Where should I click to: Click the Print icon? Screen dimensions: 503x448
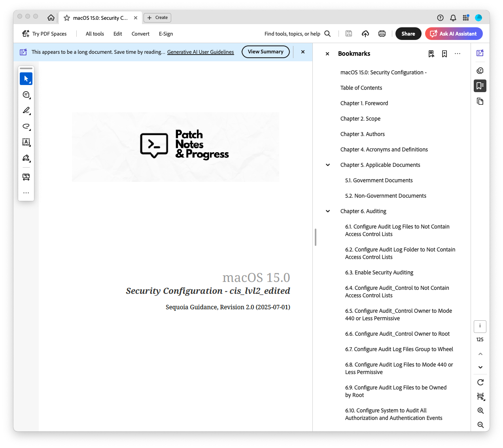point(382,34)
